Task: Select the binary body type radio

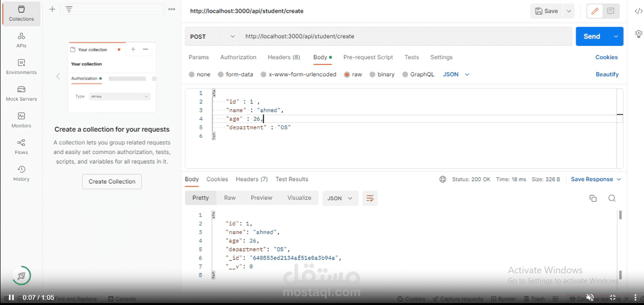Action: tap(373, 74)
